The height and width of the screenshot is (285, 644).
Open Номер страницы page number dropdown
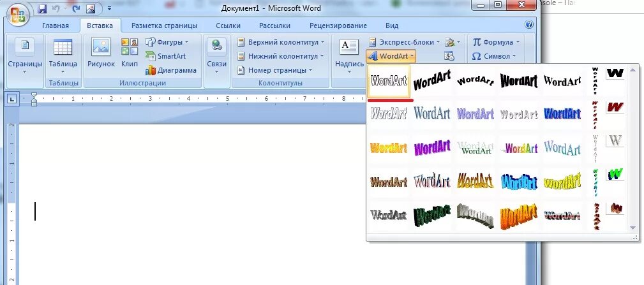click(x=274, y=70)
